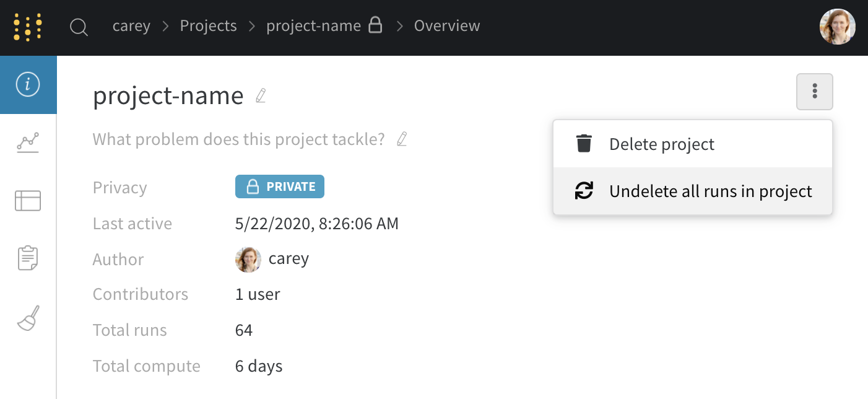
Task: Open the search magnifier icon
Action: (x=79, y=27)
